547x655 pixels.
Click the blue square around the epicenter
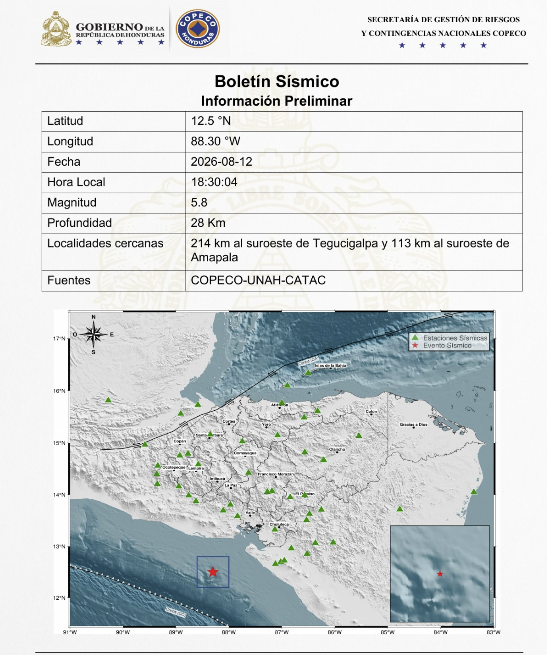(x=213, y=572)
